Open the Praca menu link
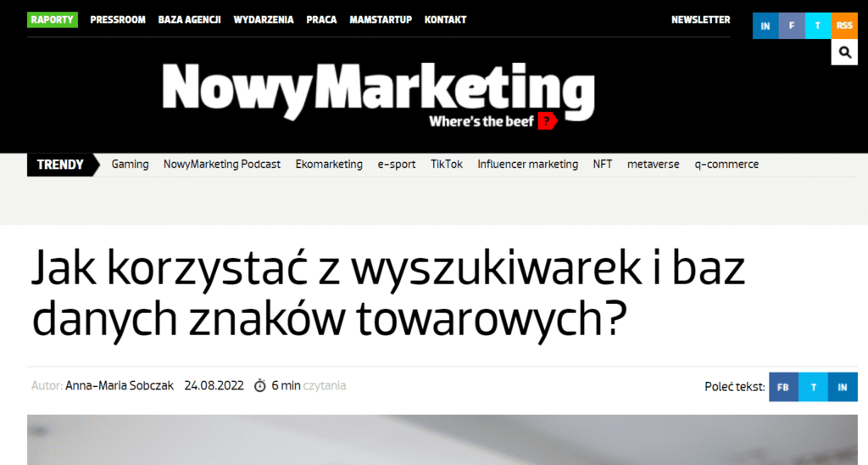Screen dimensions: 868x465 pyautogui.click(x=321, y=20)
